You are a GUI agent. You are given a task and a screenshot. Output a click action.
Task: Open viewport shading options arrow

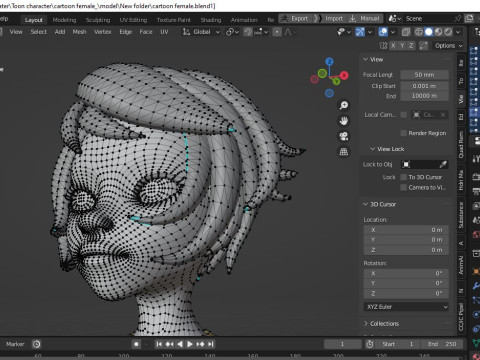click(x=458, y=32)
